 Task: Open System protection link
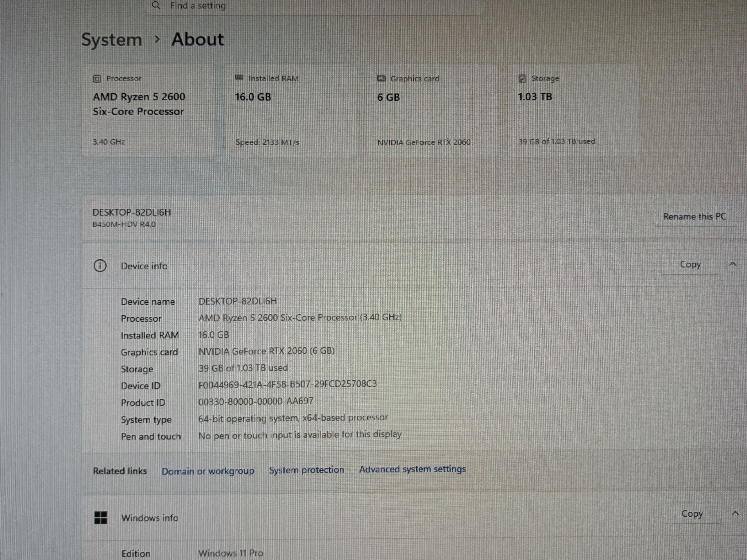307,470
